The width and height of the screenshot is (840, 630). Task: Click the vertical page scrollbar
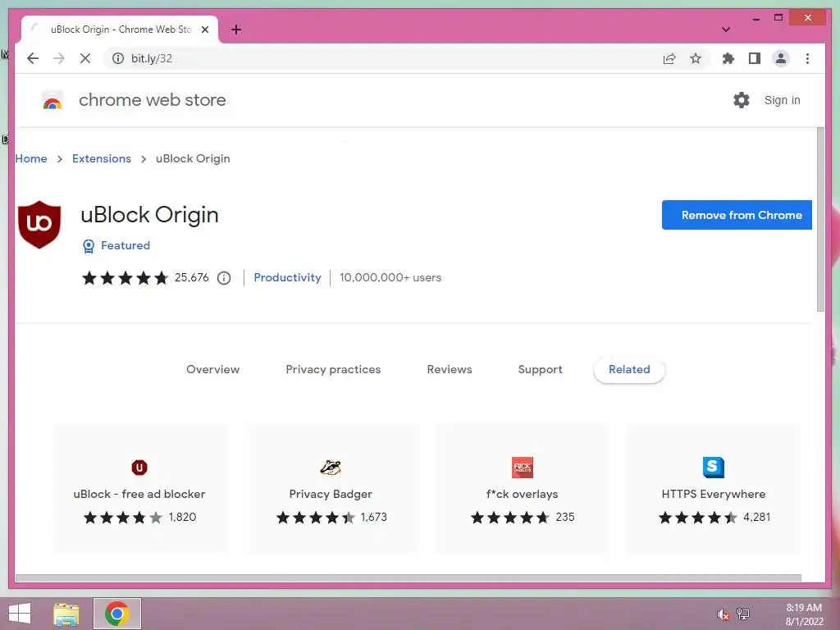[x=820, y=220]
